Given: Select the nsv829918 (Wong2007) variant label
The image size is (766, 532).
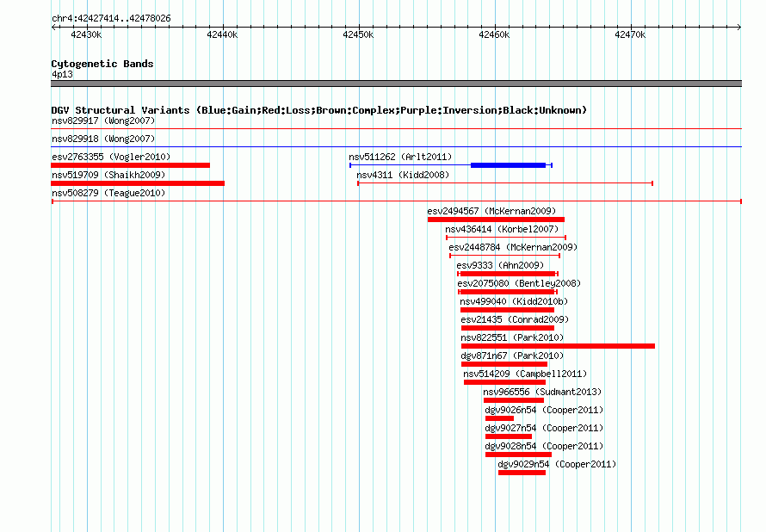Looking at the screenshot, I should tap(103, 139).
